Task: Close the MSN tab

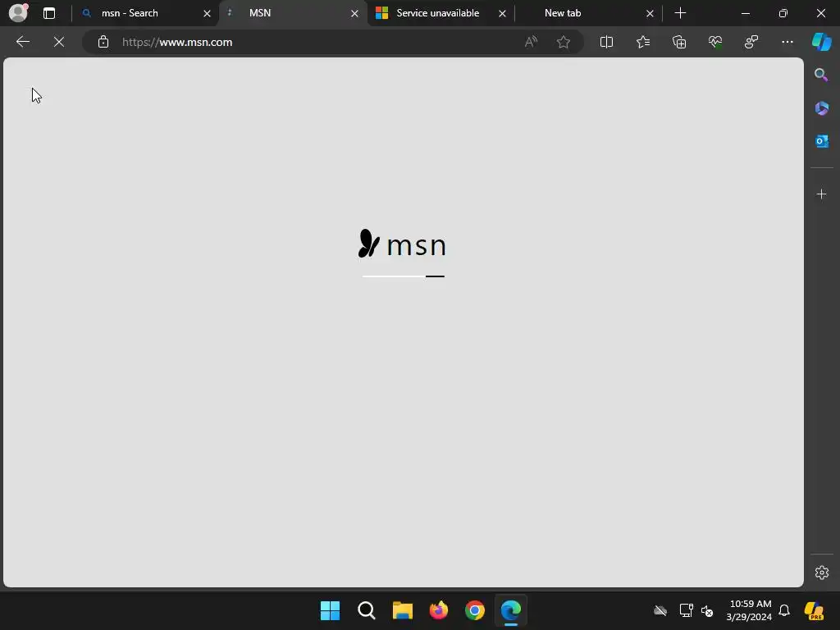Action: [x=354, y=13]
